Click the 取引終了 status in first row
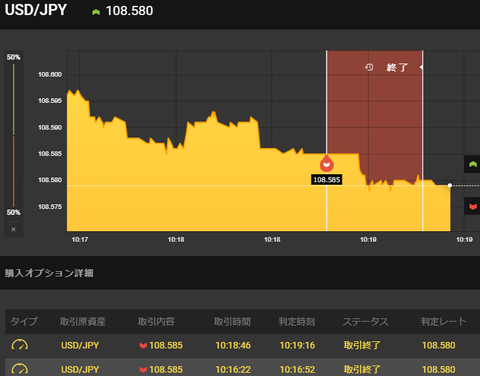Viewport: 480px width, 376px height. click(362, 345)
